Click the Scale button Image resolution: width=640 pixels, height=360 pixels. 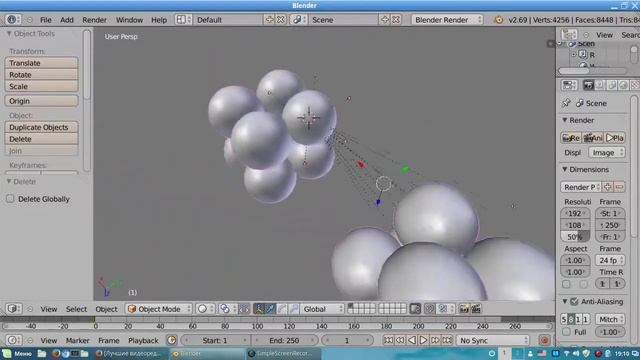[x=41, y=87]
